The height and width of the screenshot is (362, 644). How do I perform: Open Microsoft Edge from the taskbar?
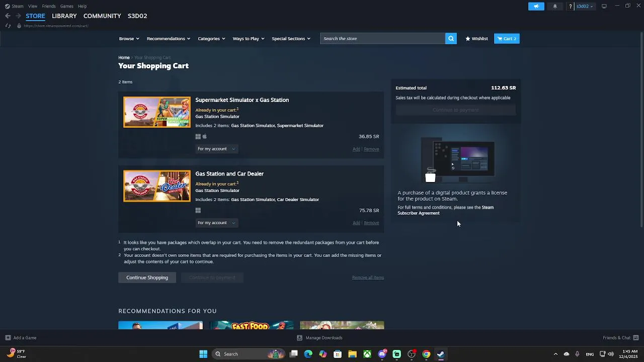pyautogui.click(x=308, y=354)
